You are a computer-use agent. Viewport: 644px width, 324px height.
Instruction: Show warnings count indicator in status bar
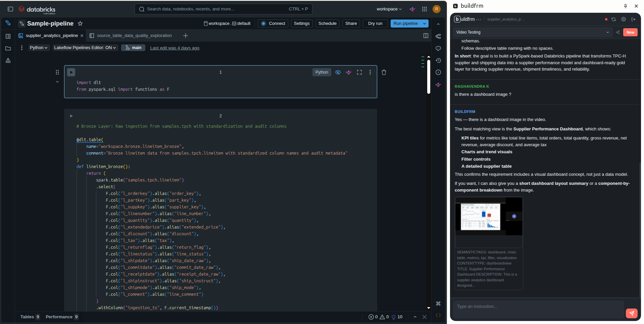coord(384,317)
